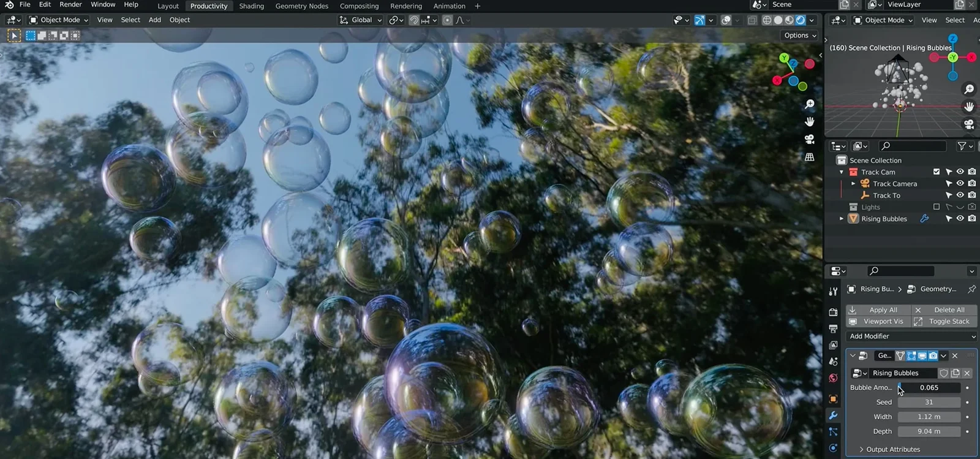
Task: Expand the Track Camera tree item
Action: coord(853,184)
